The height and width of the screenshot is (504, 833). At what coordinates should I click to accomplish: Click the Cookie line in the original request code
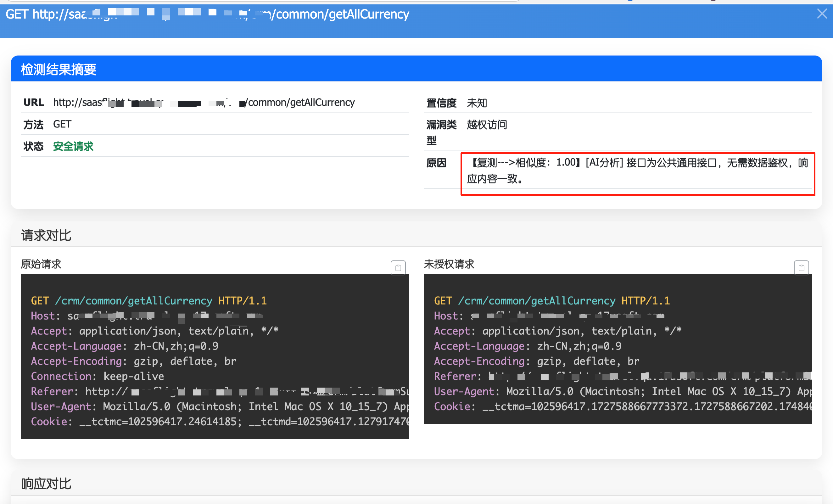pyautogui.click(x=220, y=422)
